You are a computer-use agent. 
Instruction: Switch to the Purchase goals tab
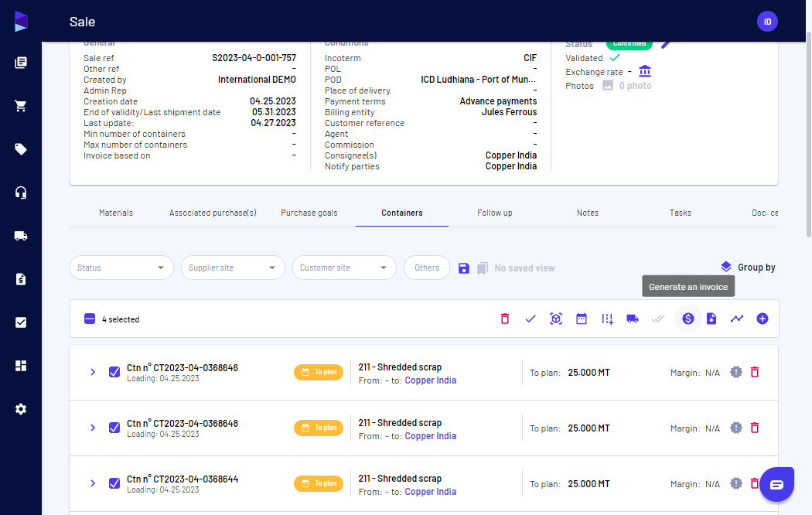309,213
